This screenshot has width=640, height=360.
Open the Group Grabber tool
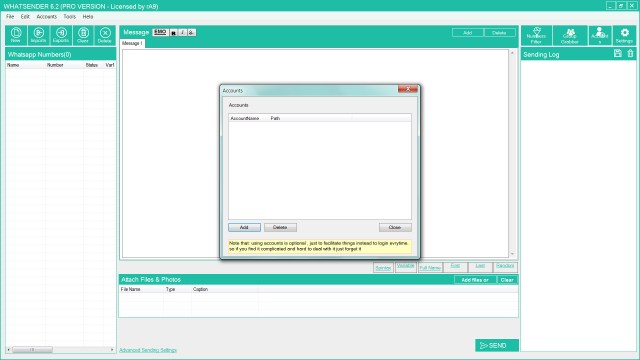pyautogui.click(x=570, y=36)
